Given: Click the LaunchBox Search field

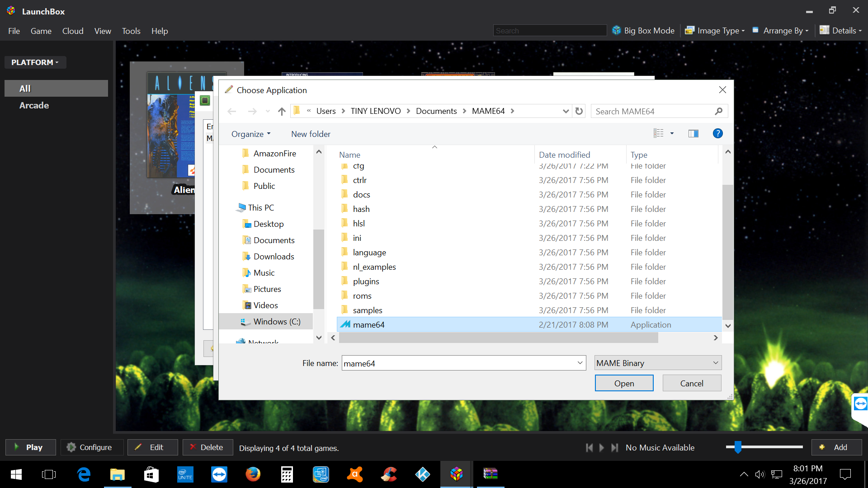Looking at the screenshot, I should (x=550, y=31).
